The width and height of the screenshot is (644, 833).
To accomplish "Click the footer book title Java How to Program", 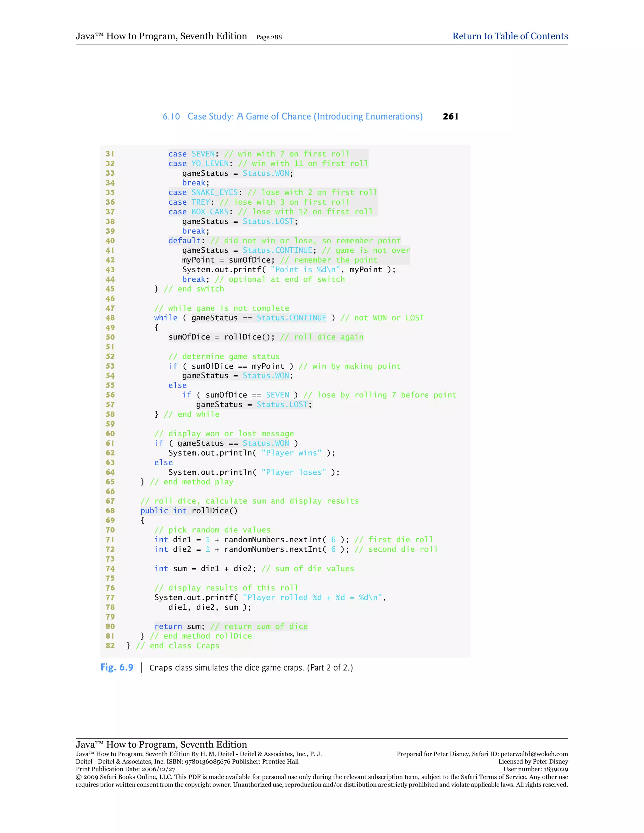I will [x=161, y=744].
